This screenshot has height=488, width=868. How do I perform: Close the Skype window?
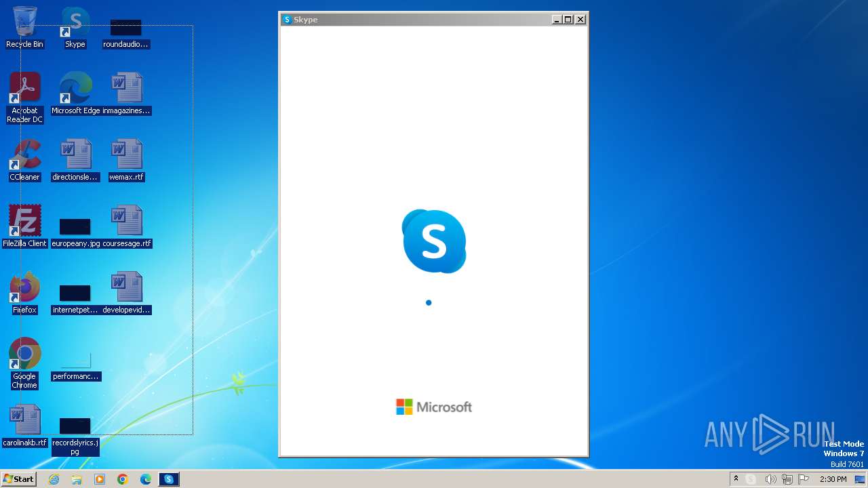[x=580, y=20]
